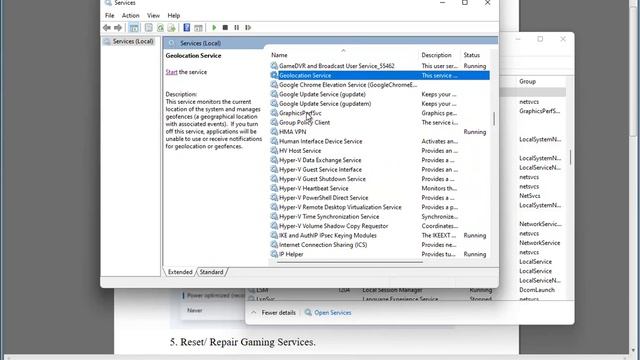
Task: Click the HMA VPN service gear icon
Action: click(274, 132)
